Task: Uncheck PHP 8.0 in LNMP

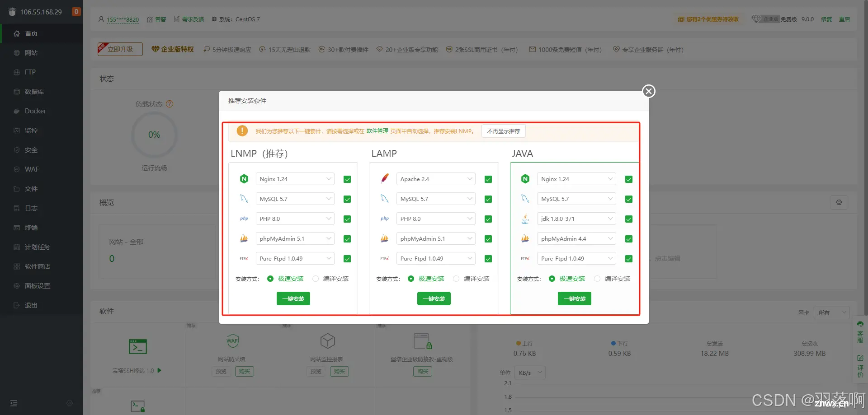Action: tap(347, 219)
